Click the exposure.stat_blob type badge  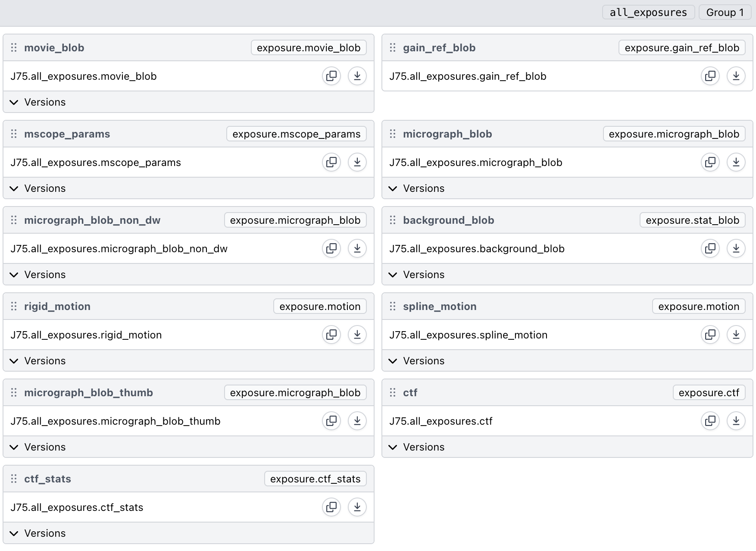(x=692, y=220)
